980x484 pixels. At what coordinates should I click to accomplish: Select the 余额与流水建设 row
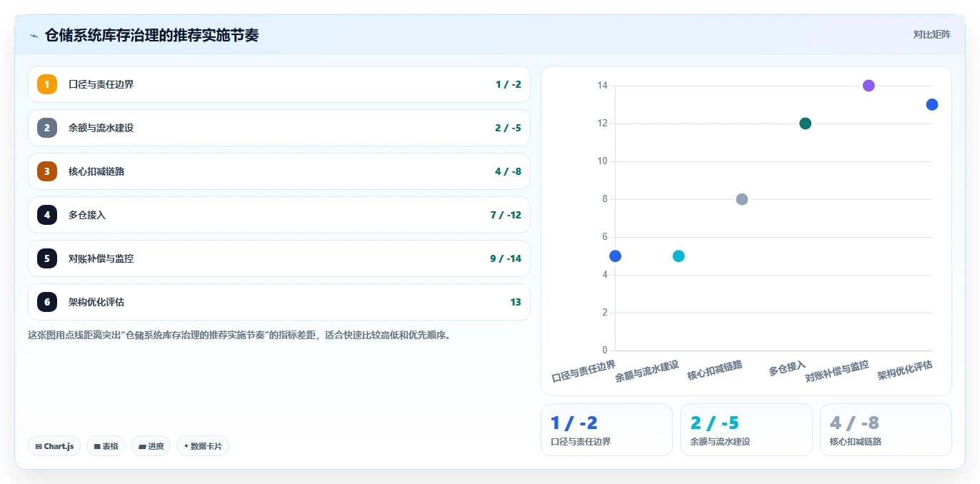tap(279, 128)
